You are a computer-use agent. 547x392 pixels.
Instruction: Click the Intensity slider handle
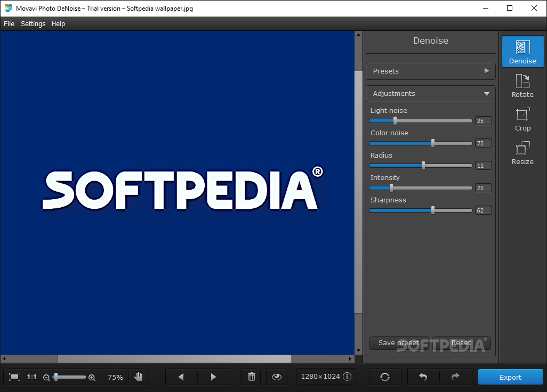(391, 188)
